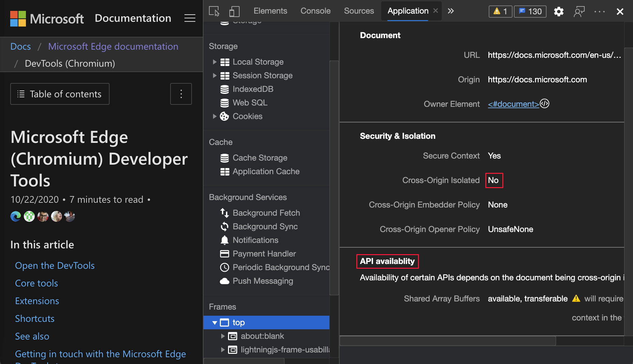Jump to Shortcuts section
633x364 pixels.
(35, 318)
